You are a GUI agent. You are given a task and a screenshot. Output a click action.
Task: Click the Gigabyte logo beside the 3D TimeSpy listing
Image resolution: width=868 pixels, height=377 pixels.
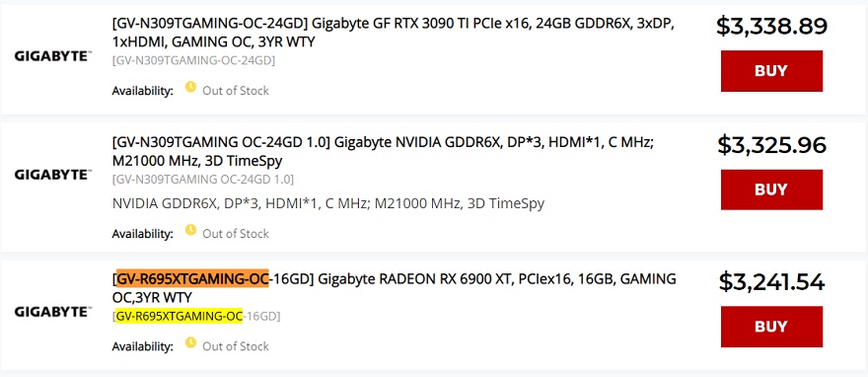pos(53,175)
